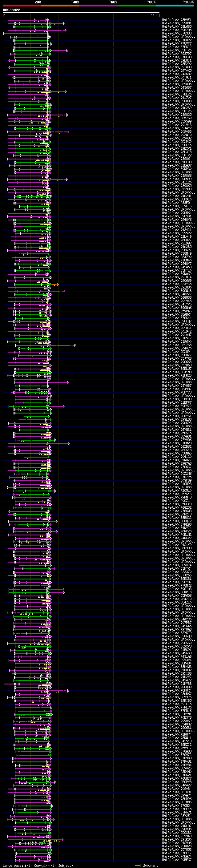197x868 pixels.
Task: Select hit UniRef100_Q9ZWT0
Action: pos(177,135)
